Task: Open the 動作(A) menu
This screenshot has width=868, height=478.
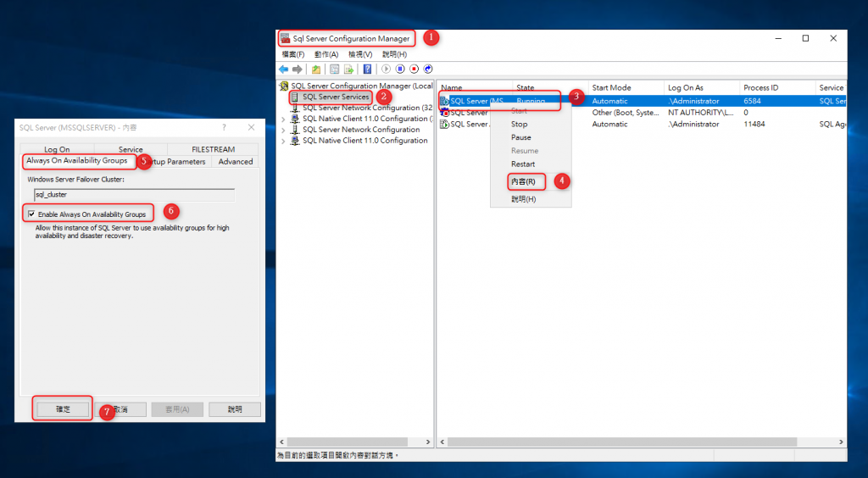Action: [x=326, y=54]
